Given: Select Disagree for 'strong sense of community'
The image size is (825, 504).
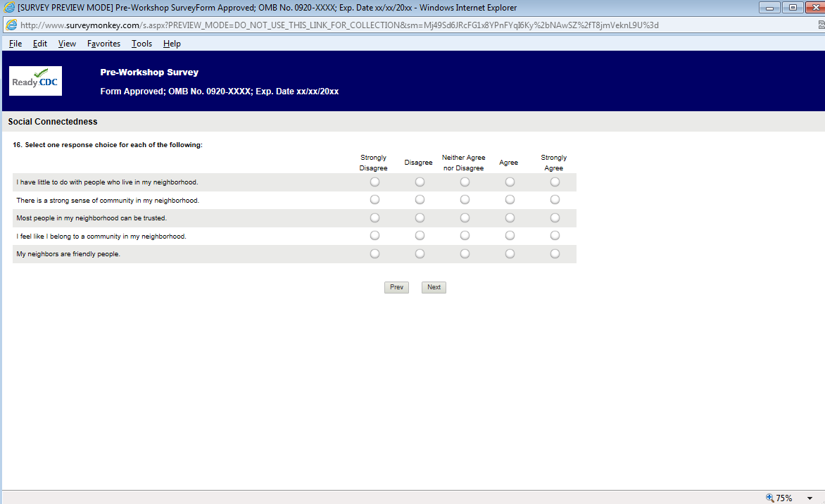Looking at the screenshot, I should (x=420, y=200).
